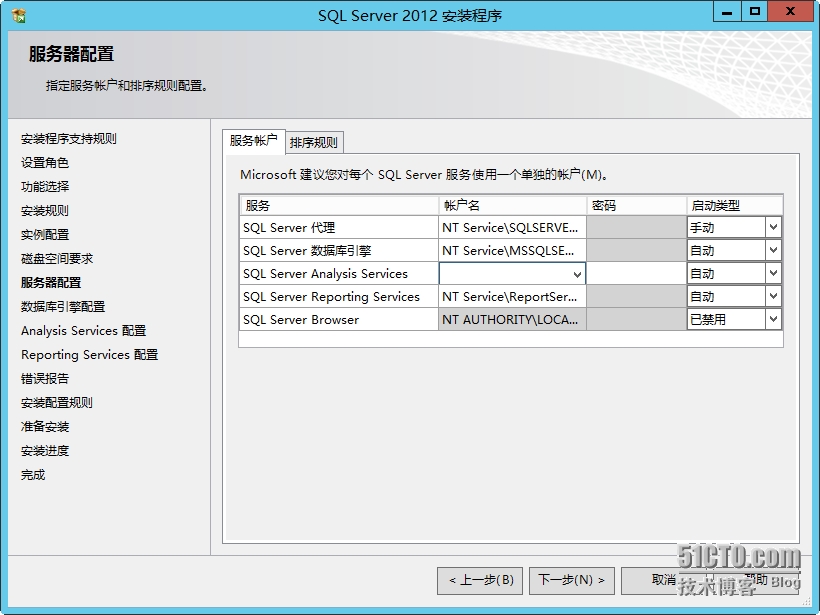
Task: Select account cell NT AUTHORITY\LOCA...
Action: pyautogui.click(x=512, y=320)
